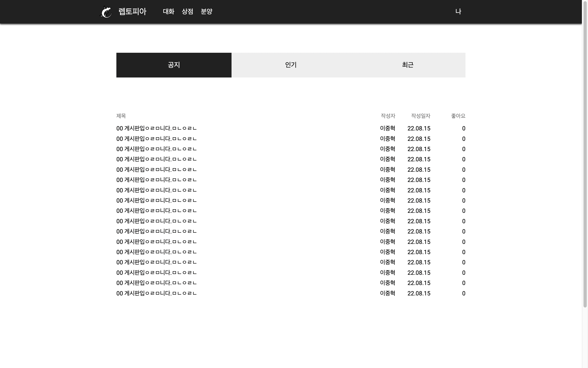Click the 작성일자 column header
Image resolution: width=588 pixels, height=368 pixels.
(421, 116)
